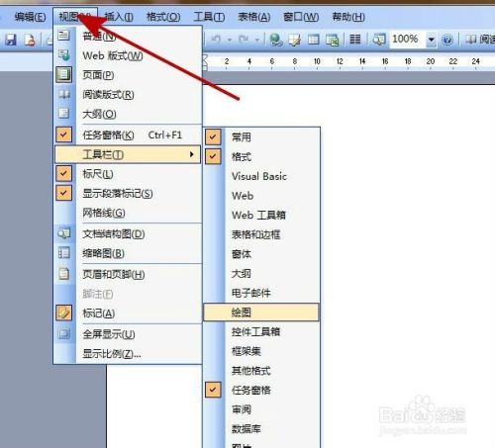495x448 pixels.
Task: Click the Document Map toolbar icon
Action: click(379, 40)
